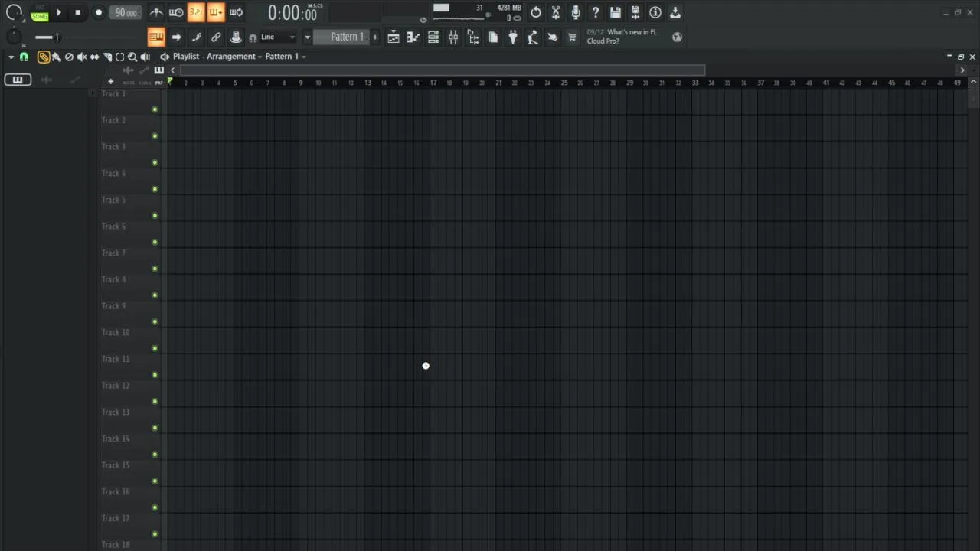Enable step editing arrow icon
Screen dimensions: 980x551
[176, 37]
